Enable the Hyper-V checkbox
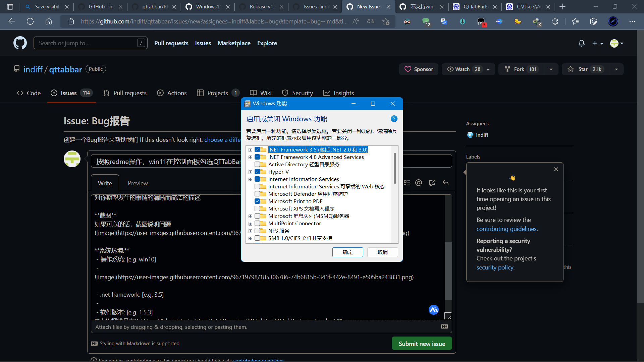This screenshot has height=362, width=644. point(257,172)
